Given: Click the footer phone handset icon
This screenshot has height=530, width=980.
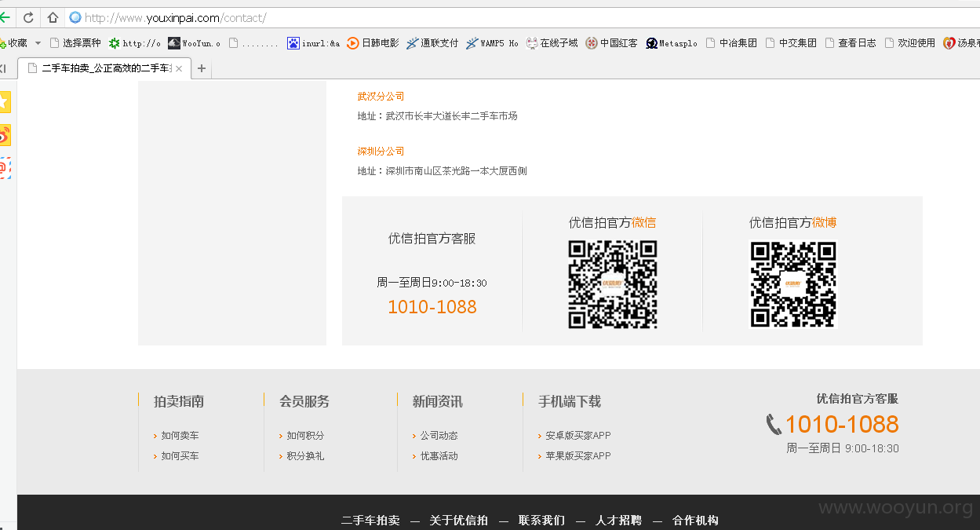Looking at the screenshot, I should (x=774, y=425).
